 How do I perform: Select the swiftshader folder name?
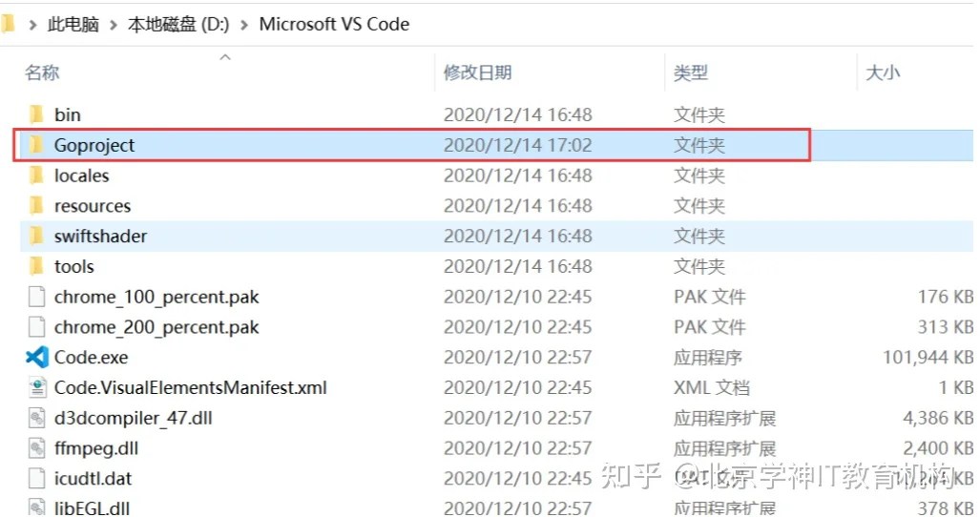point(100,236)
